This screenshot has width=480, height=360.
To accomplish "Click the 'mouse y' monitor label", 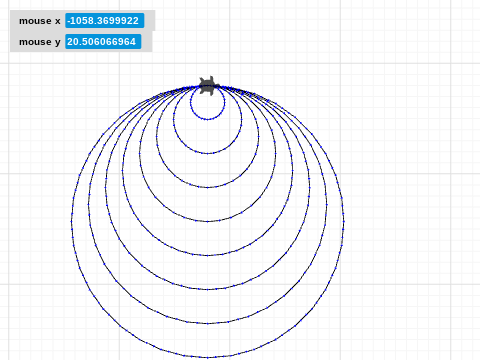I will [40, 42].
